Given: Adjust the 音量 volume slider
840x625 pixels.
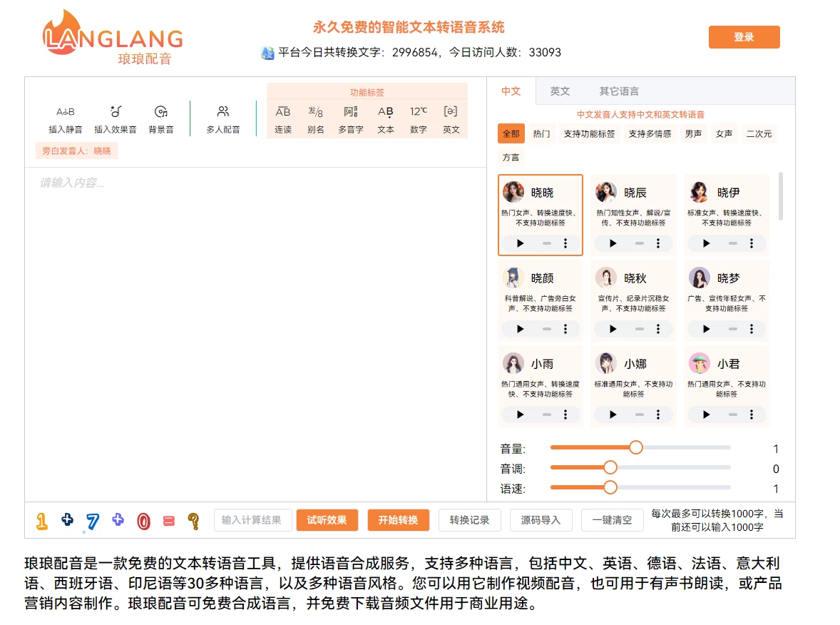Looking at the screenshot, I should coord(636,447).
